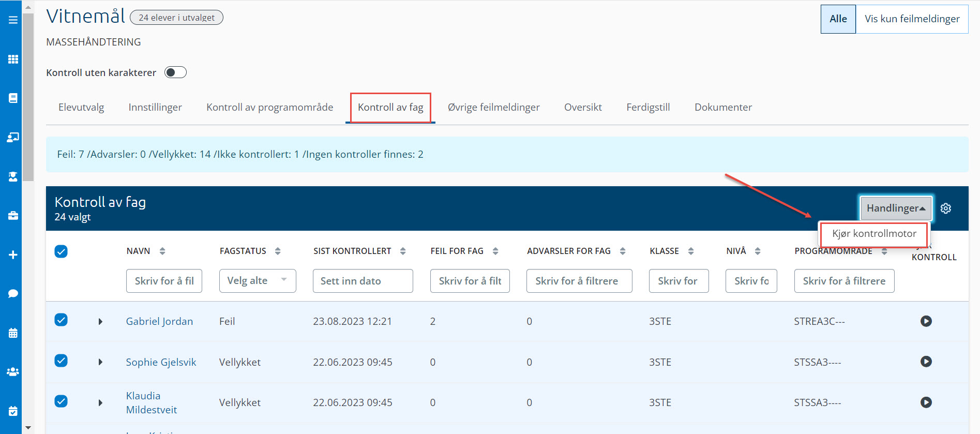Uncheck Sophie Gjelsvik row checkbox
980x434 pixels.
pyautogui.click(x=61, y=361)
